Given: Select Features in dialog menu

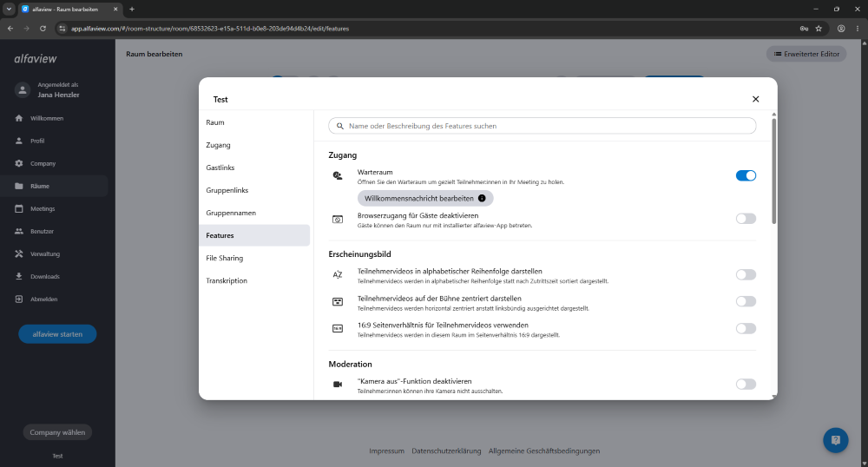Looking at the screenshot, I should click(x=254, y=235).
